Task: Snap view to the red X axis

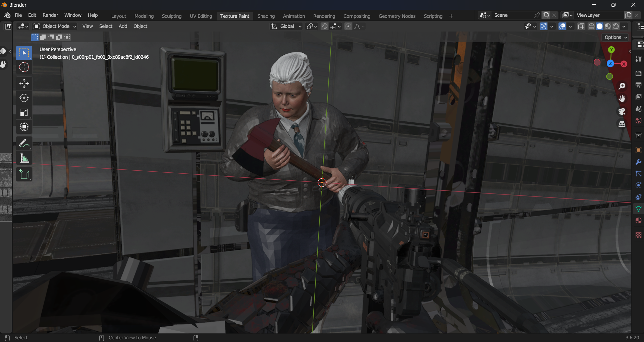Action: (x=624, y=64)
